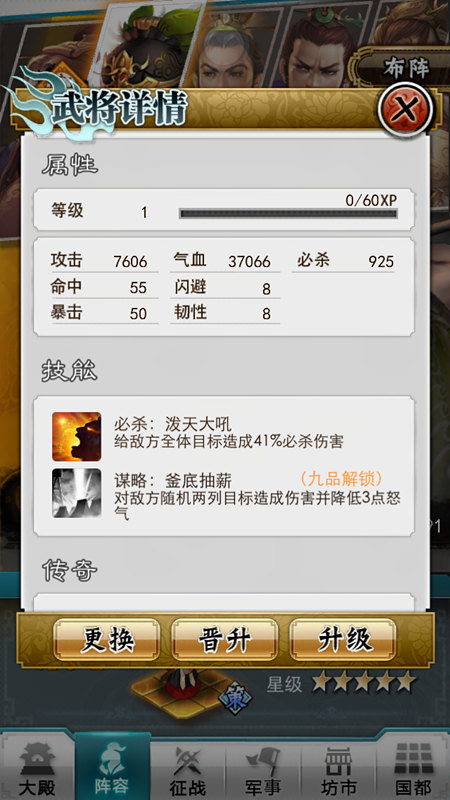The width and height of the screenshot is (450, 800).
Task: Click the 更换 button
Action: click(x=107, y=640)
